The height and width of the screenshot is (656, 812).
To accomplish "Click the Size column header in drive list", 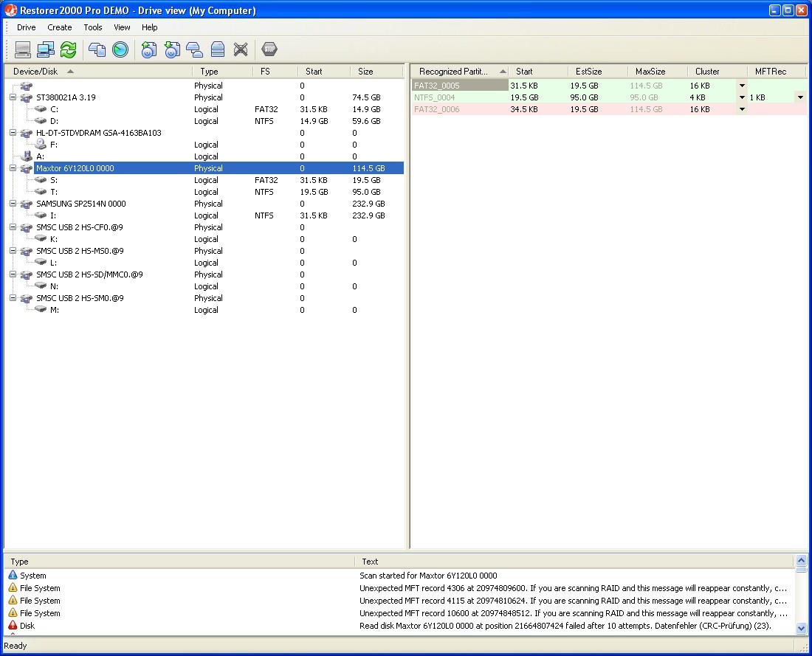I will click(376, 72).
